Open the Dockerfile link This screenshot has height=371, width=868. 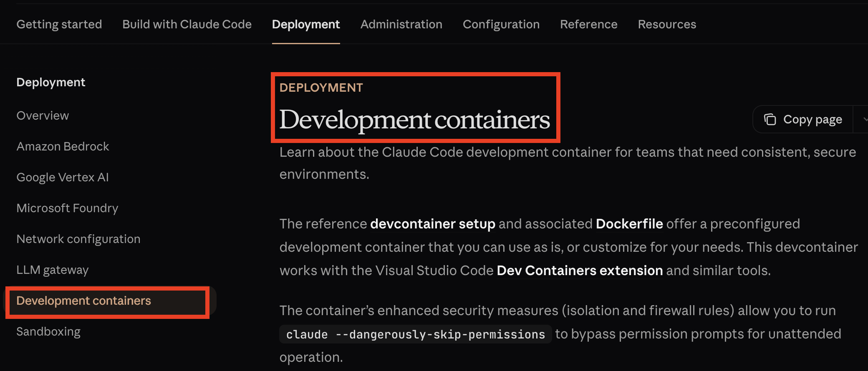(x=629, y=224)
